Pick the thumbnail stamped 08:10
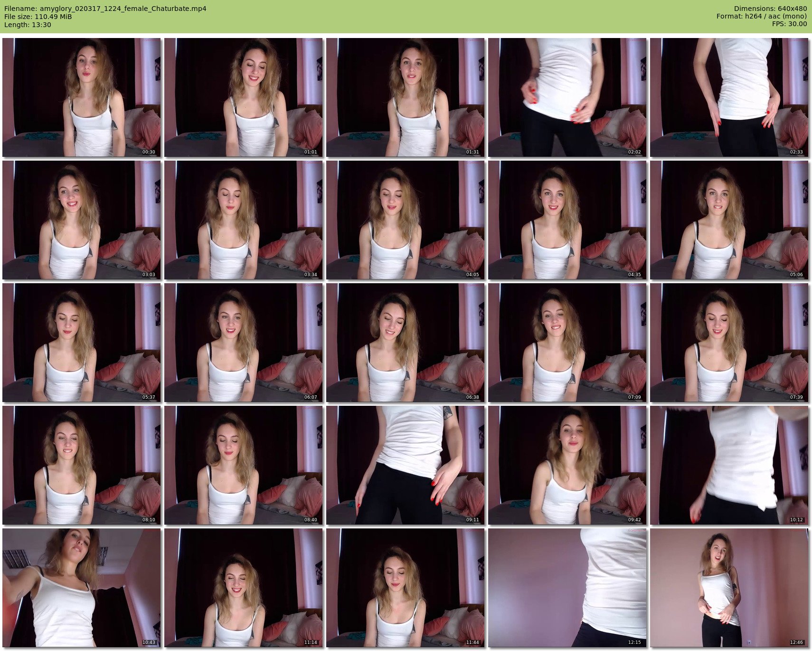This screenshot has height=651, width=812. click(82, 465)
